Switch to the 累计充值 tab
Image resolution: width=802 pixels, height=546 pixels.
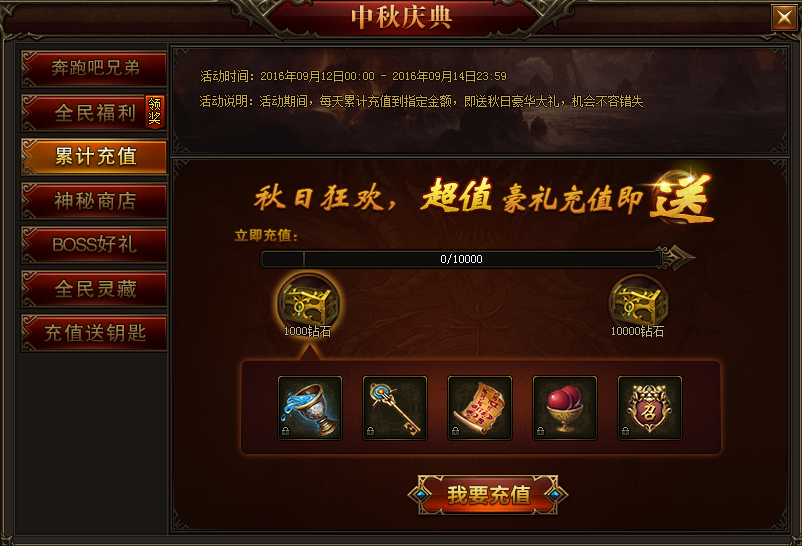tap(94, 156)
